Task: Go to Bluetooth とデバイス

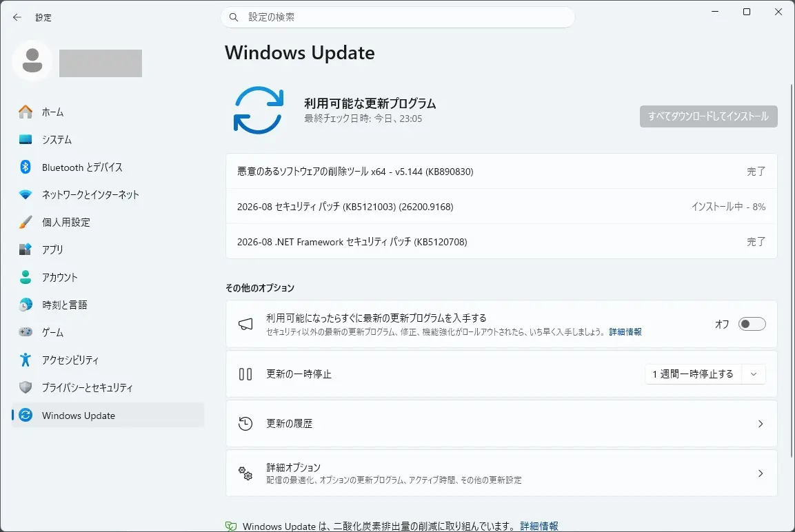Action: [x=108, y=167]
